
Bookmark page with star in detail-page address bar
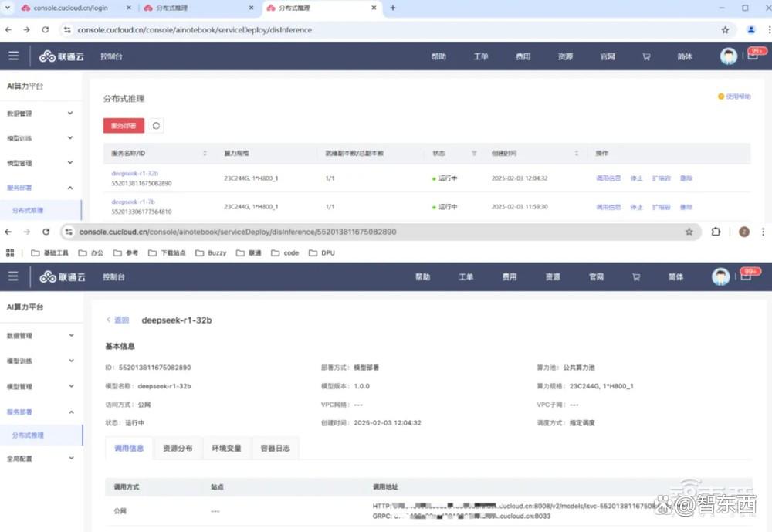click(x=689, y=232)
